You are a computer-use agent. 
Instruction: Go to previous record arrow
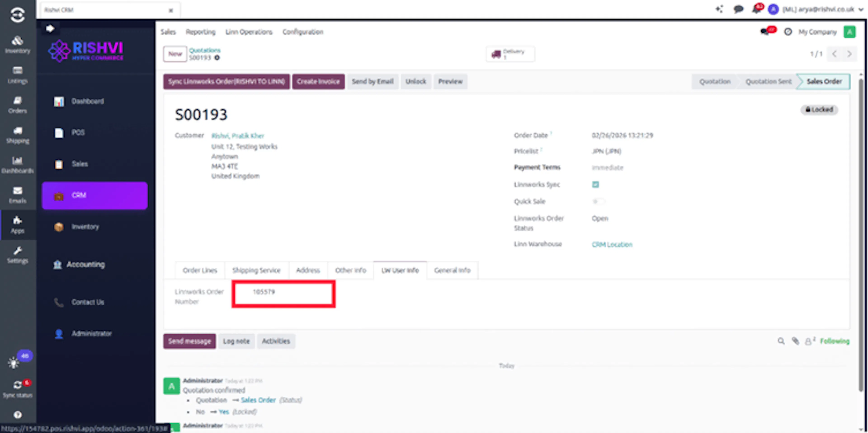click(834, 54)
